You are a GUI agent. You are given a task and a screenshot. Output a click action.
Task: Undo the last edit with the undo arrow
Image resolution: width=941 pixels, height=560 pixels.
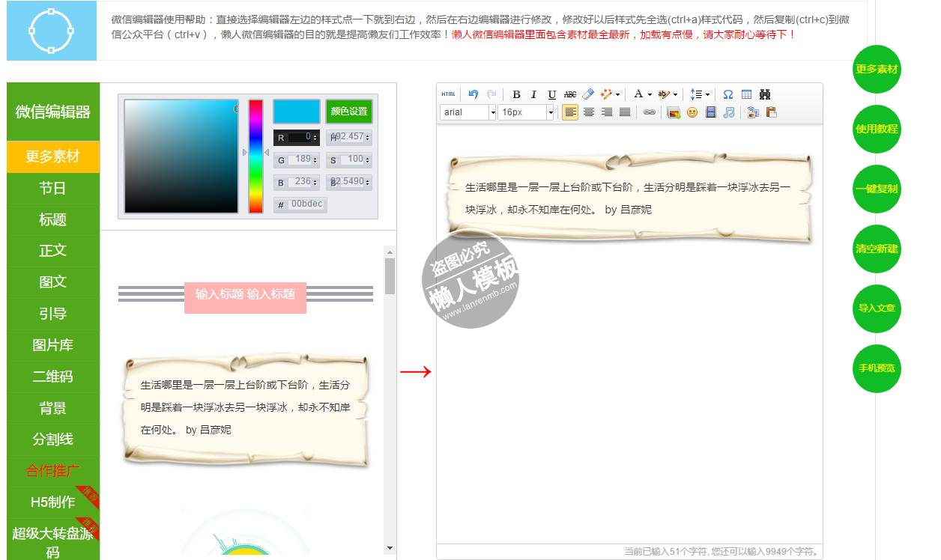473,94
